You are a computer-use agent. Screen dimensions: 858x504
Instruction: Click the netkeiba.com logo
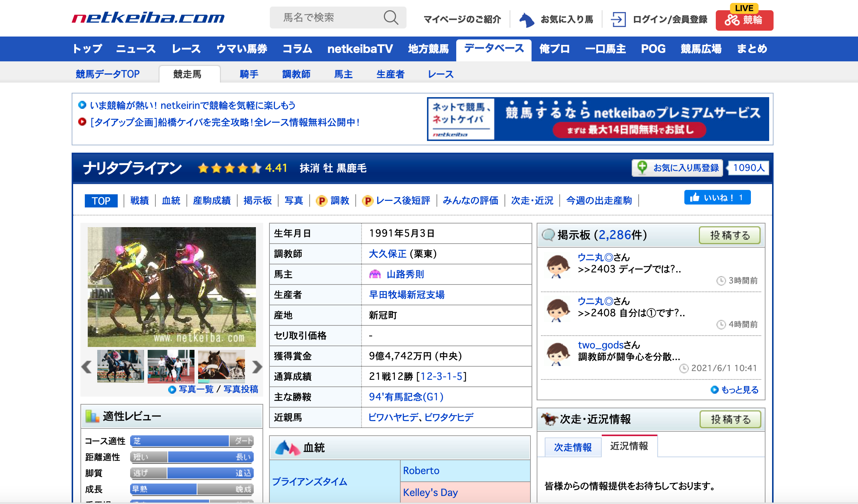point(148,18)
